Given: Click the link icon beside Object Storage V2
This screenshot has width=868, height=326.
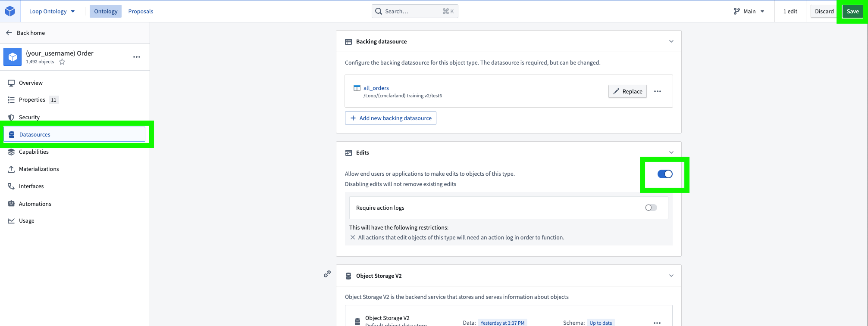Looking at the screenshot, I should click(327, 274).
